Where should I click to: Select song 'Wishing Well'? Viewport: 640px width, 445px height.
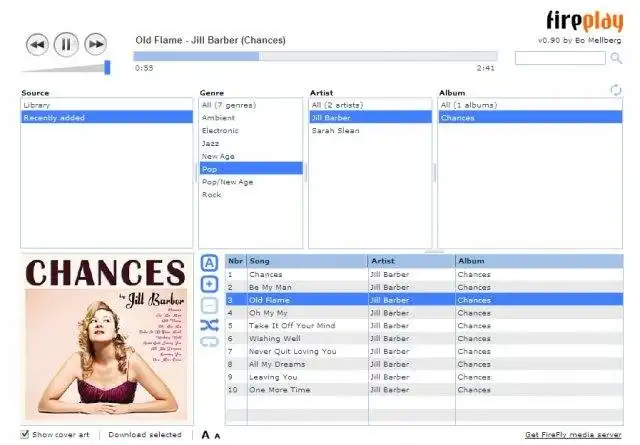pyautogui.click(x=424, y=338)
